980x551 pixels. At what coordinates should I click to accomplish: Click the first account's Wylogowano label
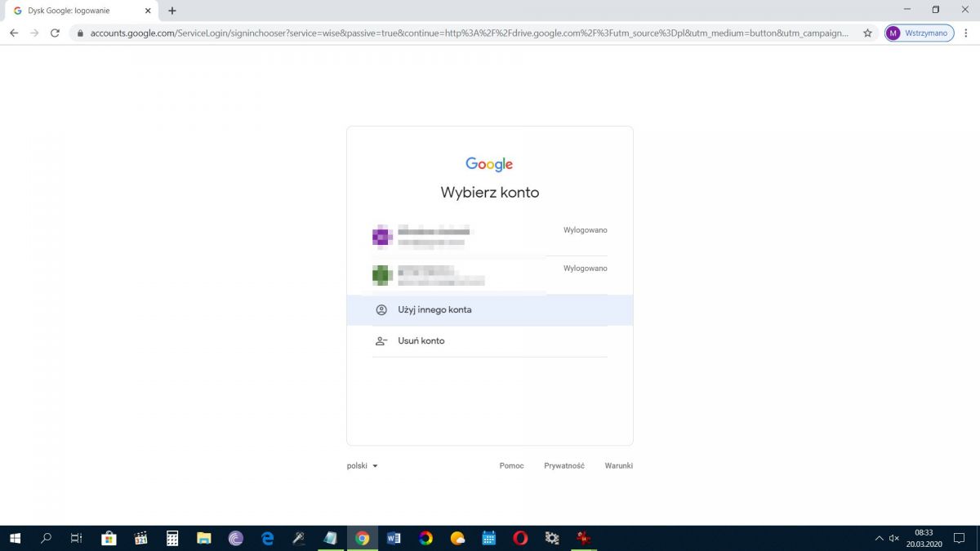[x=586, y=230]
